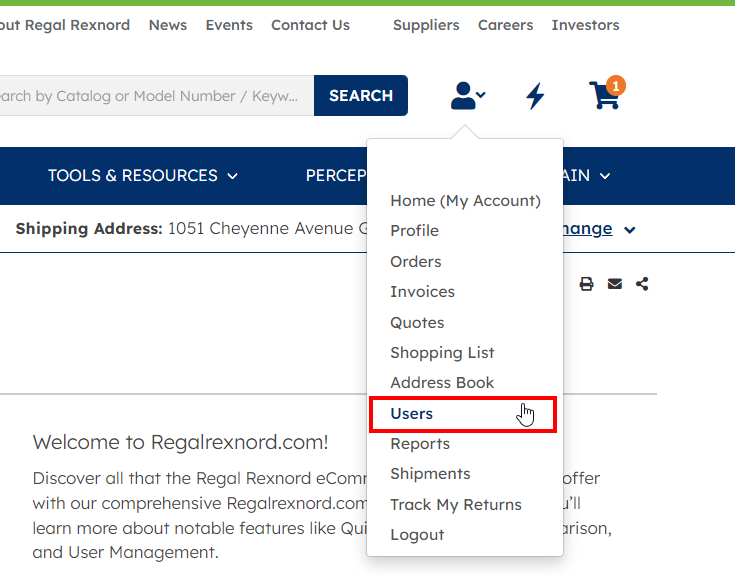Open Profile from account menu
Viewport: 735px width, 575px height.
point(414,231)
